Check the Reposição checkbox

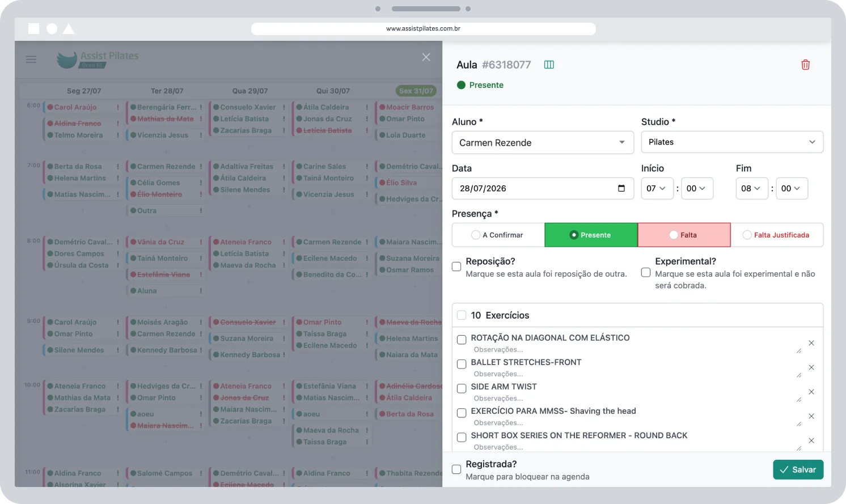pyautogui.click(x=456, y=266)
